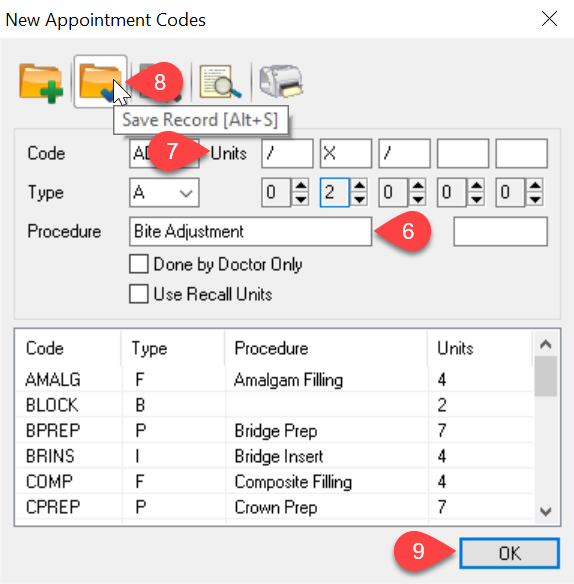
Task: Click up arrow of codes list scrollbar
Action: tap(546, 344)
